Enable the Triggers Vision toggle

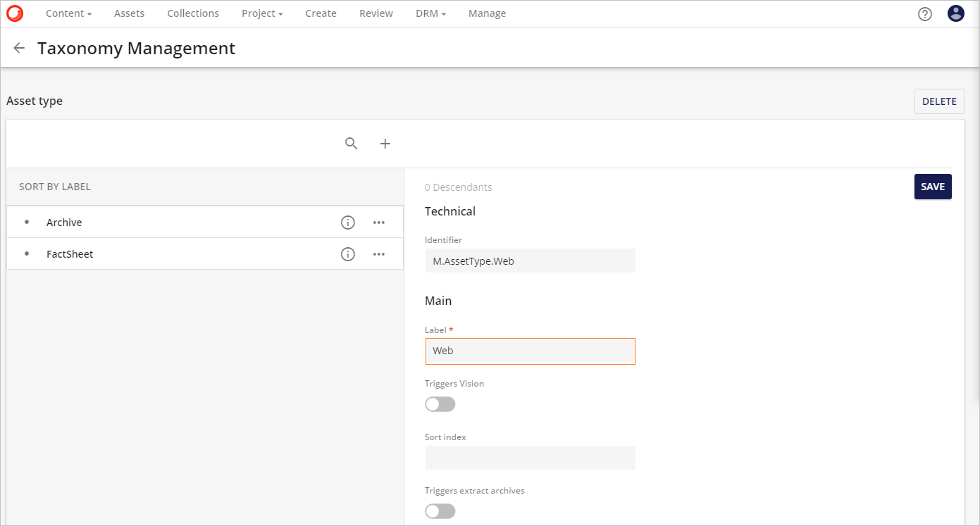coord(440,404)
